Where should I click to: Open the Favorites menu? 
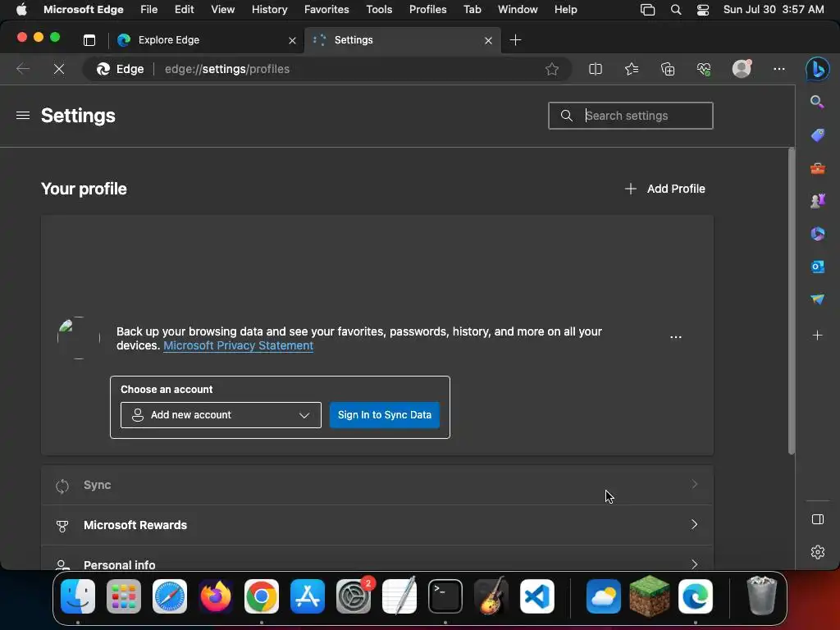[x=326, y=10]
